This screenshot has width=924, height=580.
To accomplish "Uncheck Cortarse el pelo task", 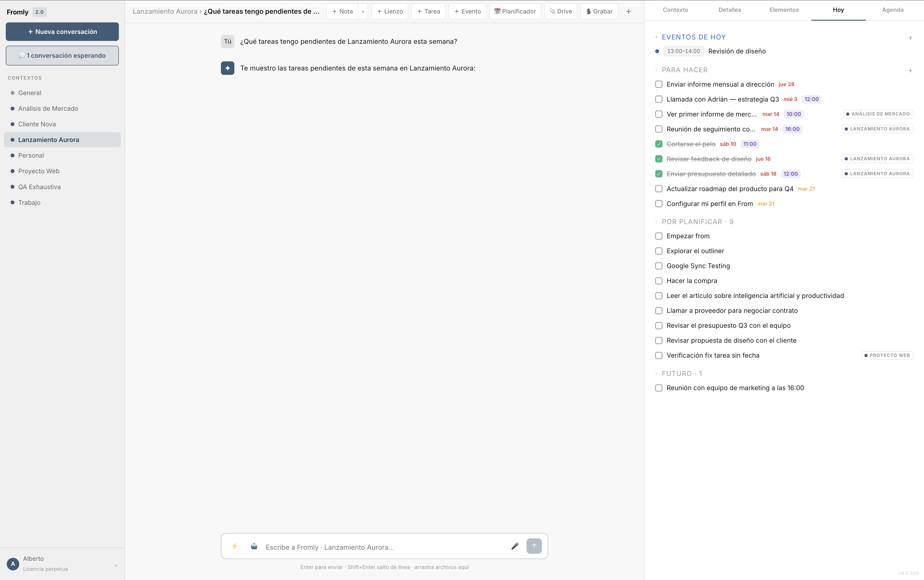I will point(659,144).
